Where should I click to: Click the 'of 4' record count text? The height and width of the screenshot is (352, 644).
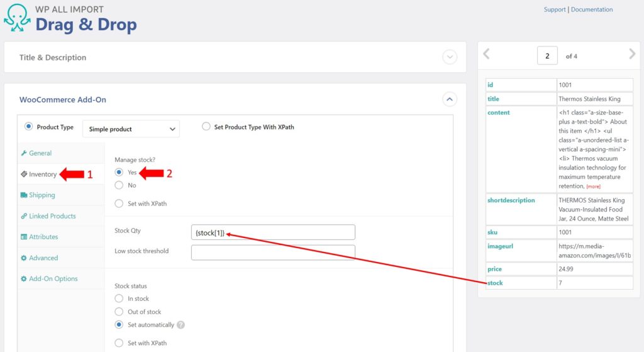pyautogui.click(x=571, y=56)
